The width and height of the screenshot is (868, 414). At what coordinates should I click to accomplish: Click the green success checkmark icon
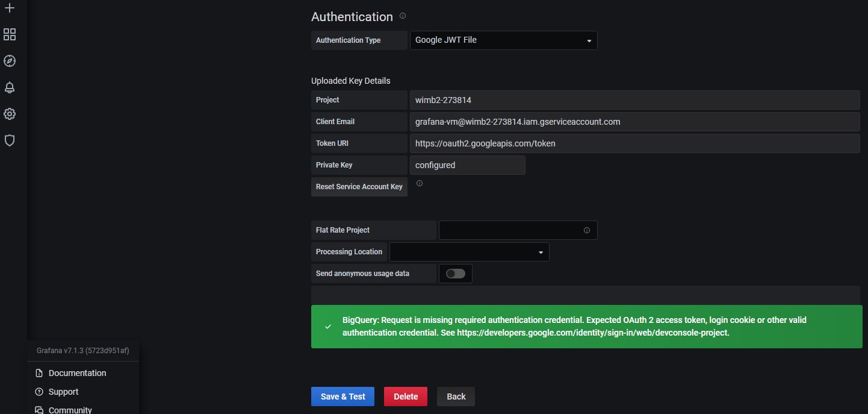point(328,326)
